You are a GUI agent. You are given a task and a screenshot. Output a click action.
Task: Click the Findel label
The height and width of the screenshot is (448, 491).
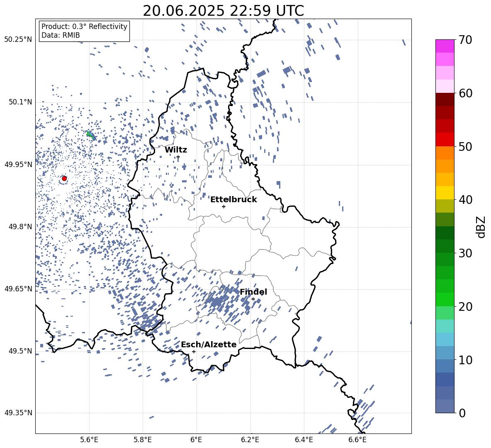[x=253, y=292]
